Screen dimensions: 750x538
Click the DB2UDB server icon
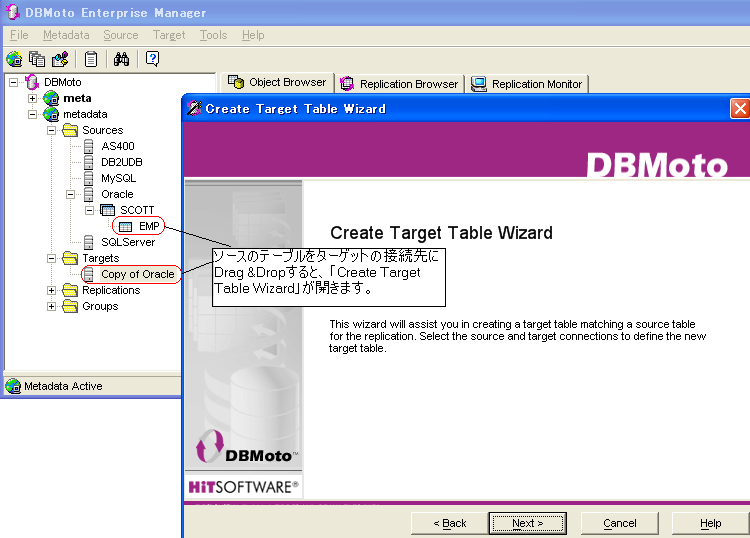88,162
